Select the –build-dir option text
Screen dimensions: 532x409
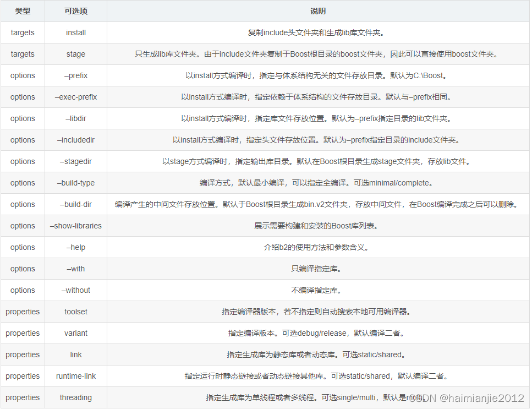click(75, 204)
